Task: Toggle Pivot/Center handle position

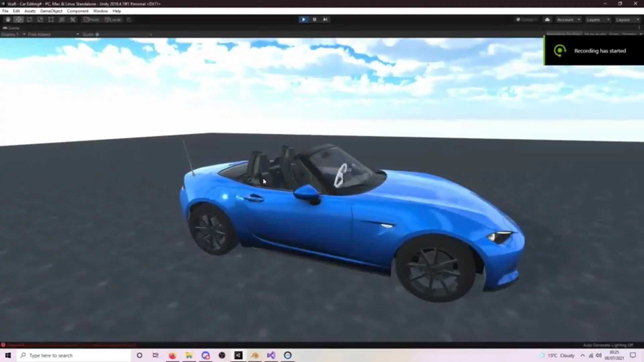Action: (91, 19)
